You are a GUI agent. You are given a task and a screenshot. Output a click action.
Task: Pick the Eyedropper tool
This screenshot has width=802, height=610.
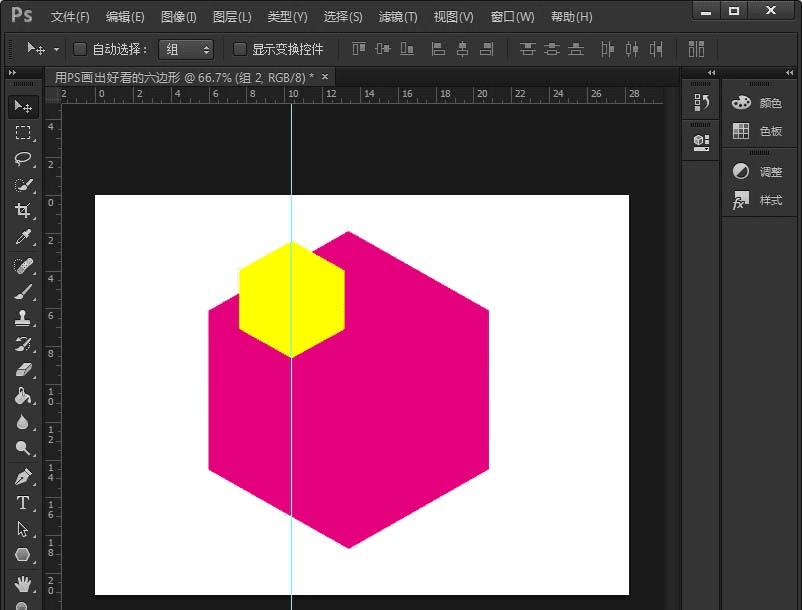click(x=23, y=238)
